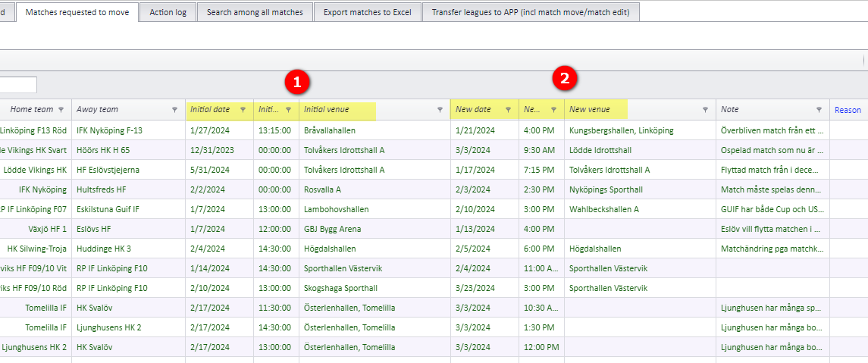Select Skogshaga Sporthall cell

tap(374, 288)
